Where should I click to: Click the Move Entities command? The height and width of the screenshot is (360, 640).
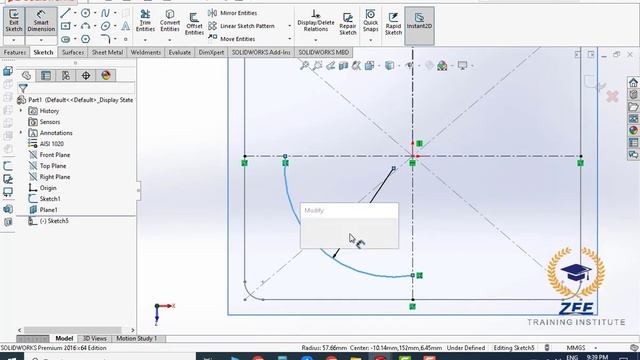point(231,39)
